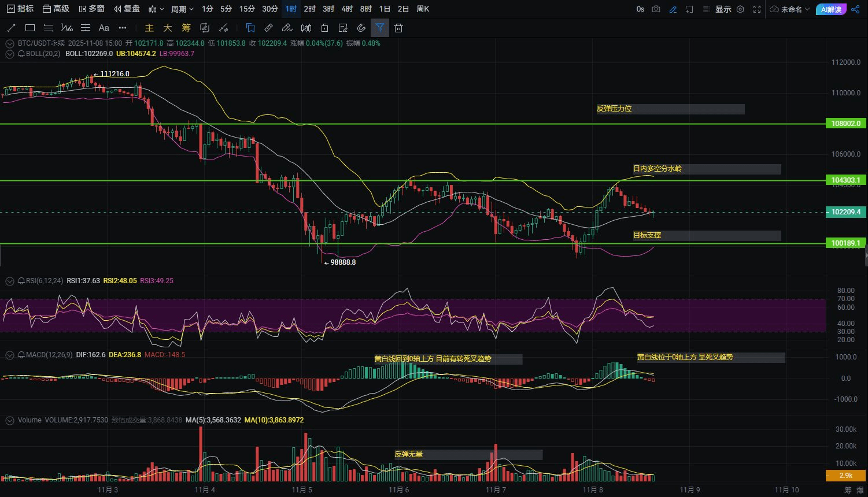This screenshot has width=868, height=497.
Task: Select the rectangle drawing tool
Action: coord(30,28)
